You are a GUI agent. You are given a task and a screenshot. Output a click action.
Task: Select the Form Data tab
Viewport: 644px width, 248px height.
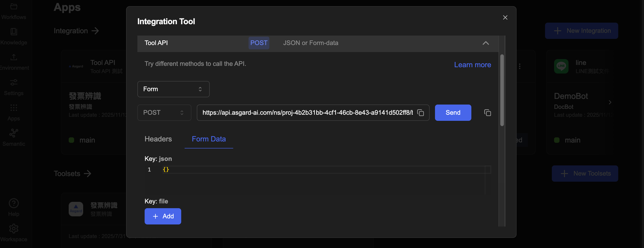209,139
